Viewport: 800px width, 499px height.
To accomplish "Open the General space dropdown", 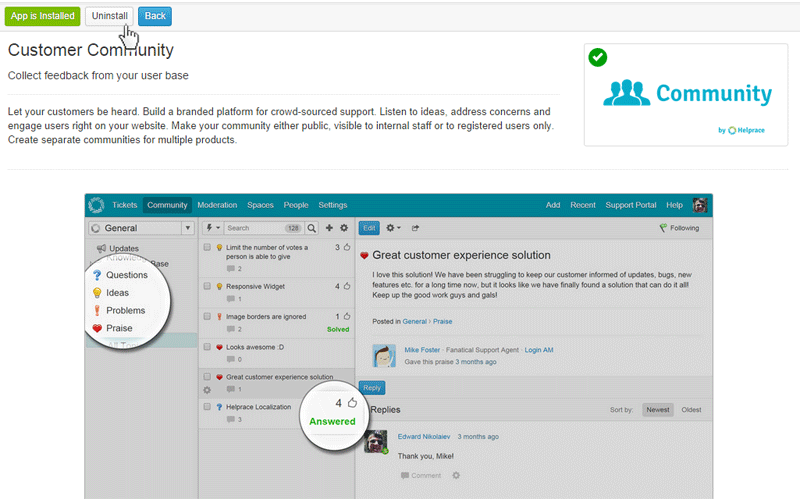I will (x=139, y=228).
